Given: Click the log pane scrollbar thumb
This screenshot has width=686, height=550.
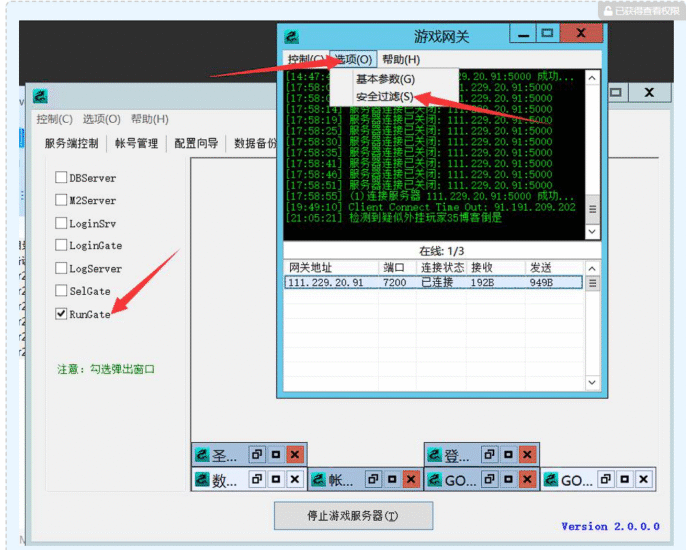Looking at the screenshot, I should tap(592, 209).
